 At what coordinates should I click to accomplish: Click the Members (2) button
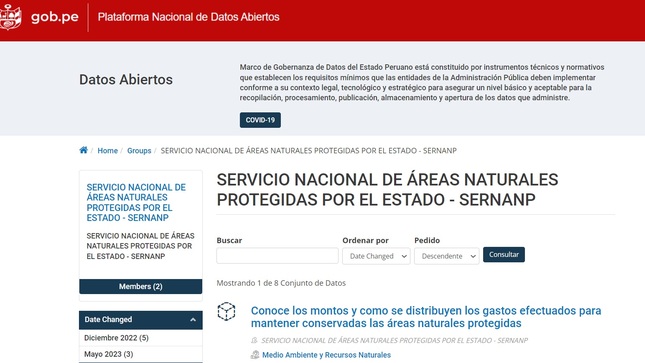(x=141, y=286)
